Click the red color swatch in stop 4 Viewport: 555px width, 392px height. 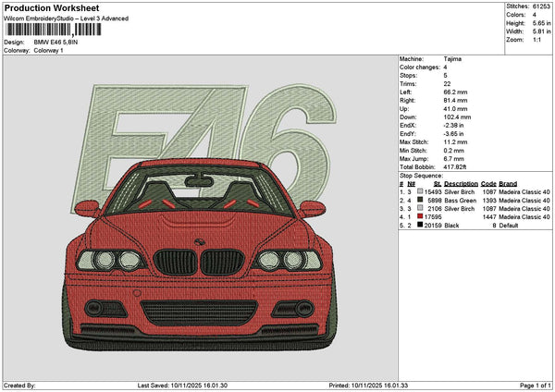[419, 216]
